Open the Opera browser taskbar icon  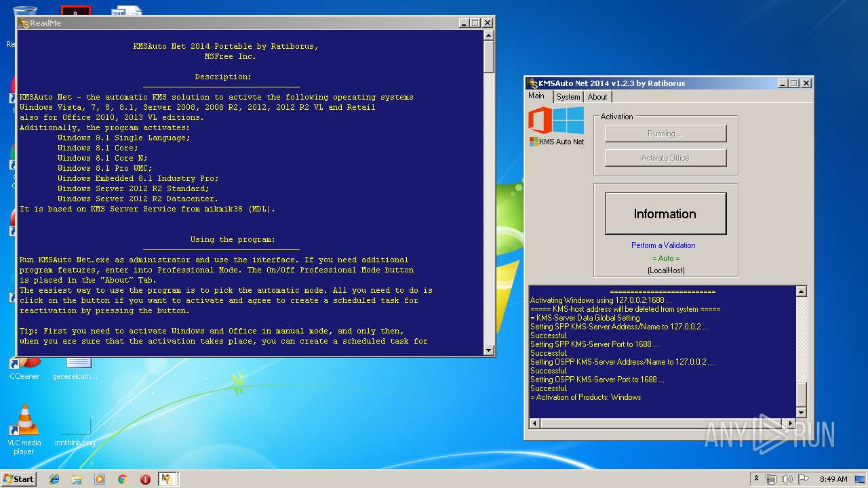tap(145, 479)
